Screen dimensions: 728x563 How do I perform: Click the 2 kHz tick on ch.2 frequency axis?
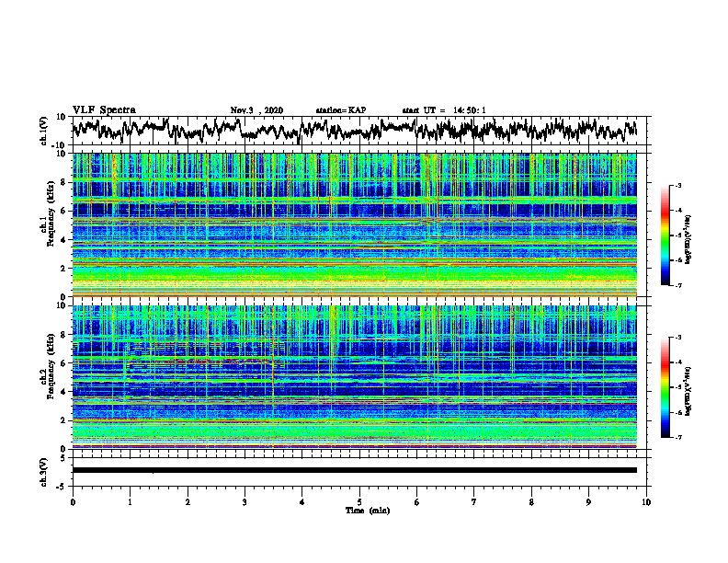pyautogui.click(x=63, y=420)
